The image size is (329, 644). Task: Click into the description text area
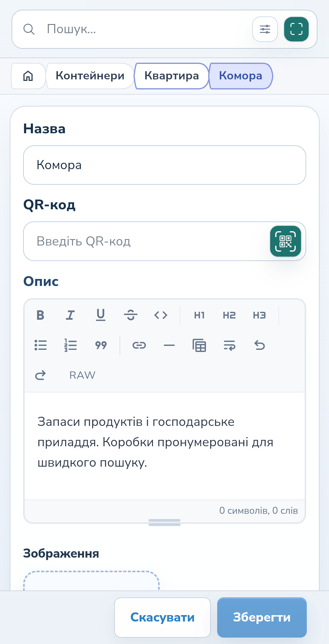click(164, 446)
